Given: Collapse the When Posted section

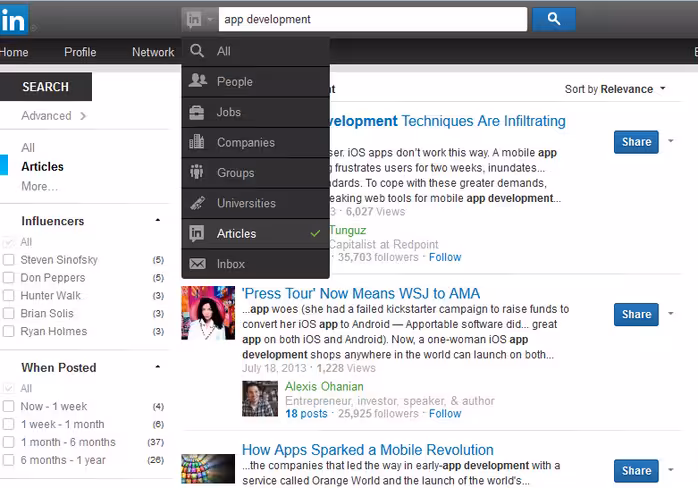Looking at the screenshot, I should [x=158, y=366].
